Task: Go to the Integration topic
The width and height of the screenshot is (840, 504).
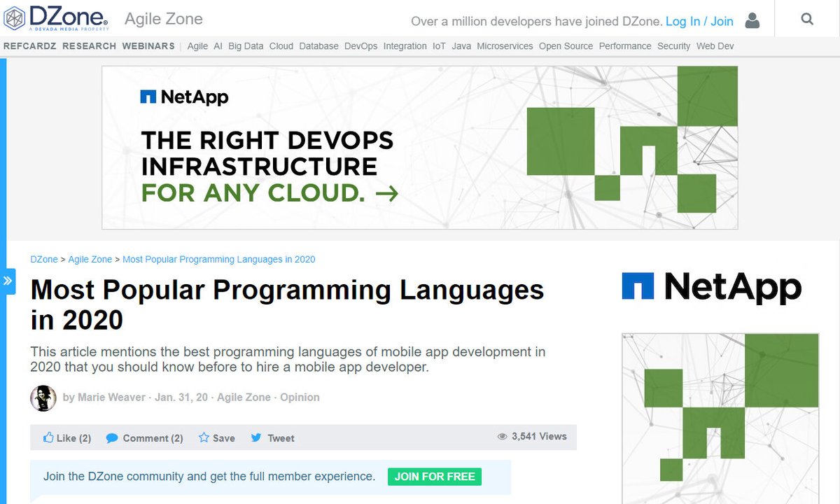Action: (405, 46)
